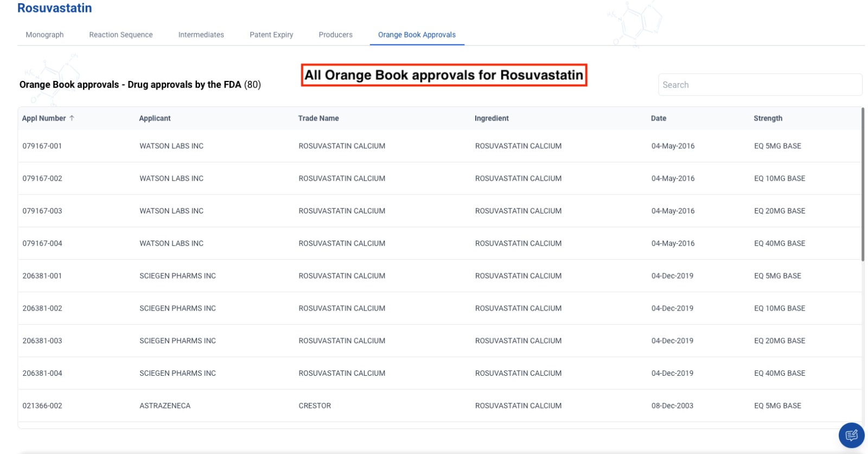Click EQ 20MG BASE in row 079167-003

click(x=780, y=211)
